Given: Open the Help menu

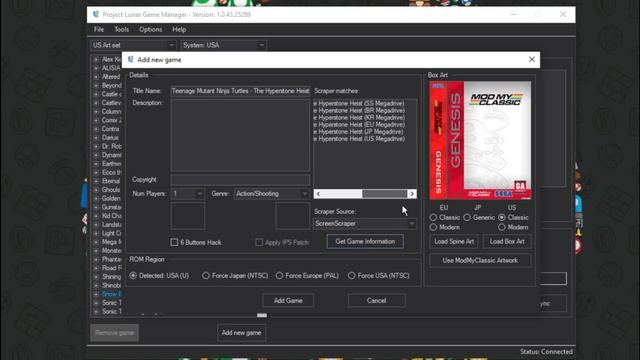Looking at the screenshot, I should click(179, 29).
